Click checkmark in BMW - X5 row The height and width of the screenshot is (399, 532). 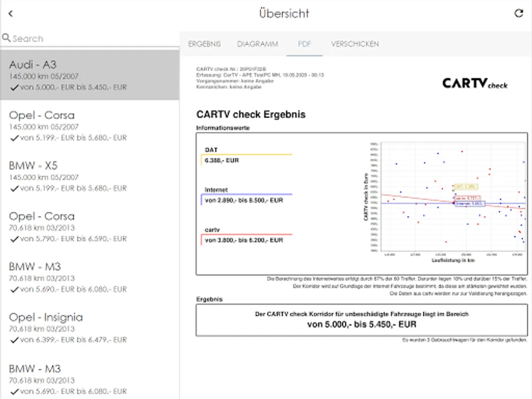tap(14, 189)
